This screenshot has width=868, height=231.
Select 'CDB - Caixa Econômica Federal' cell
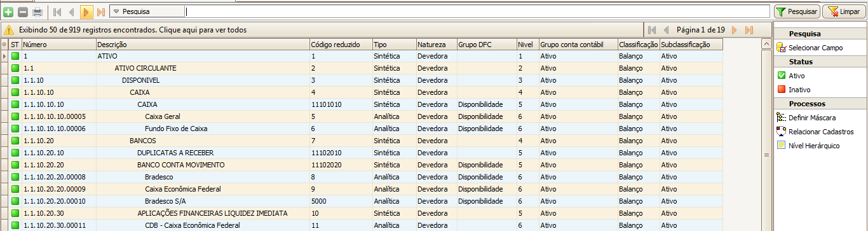pos(202,225)
